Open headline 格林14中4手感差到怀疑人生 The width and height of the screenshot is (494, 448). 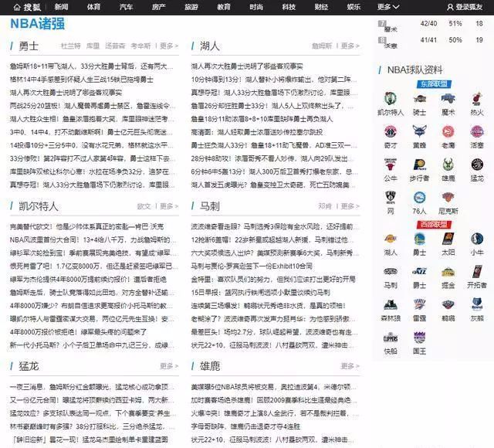(x=82, y=80)
